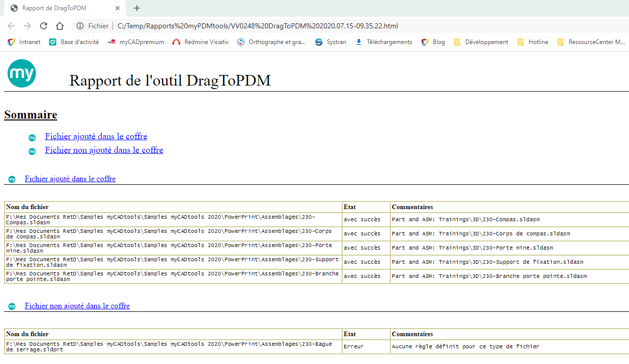Expand the Hotline bookmarks folder
Viewport: 629px width, 364px height.
(533, 42)
